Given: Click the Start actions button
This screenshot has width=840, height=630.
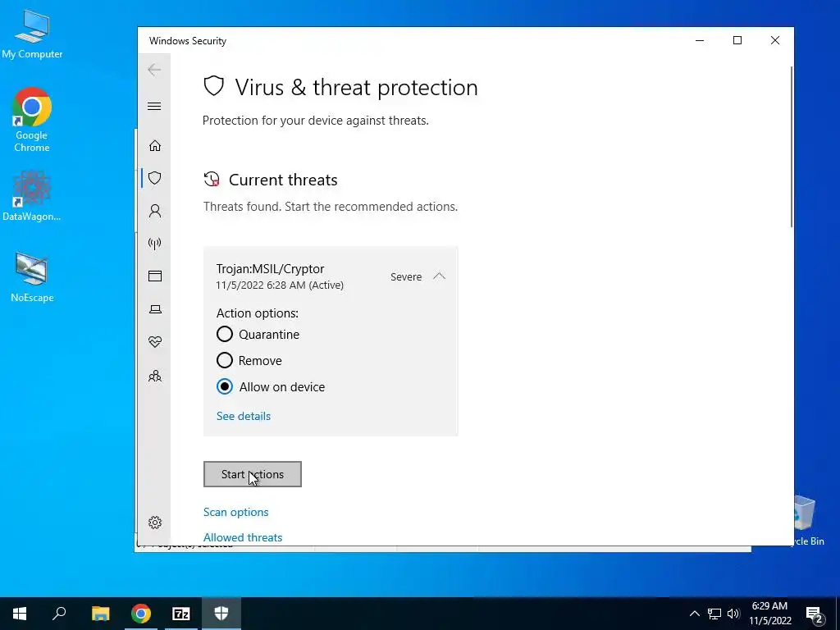Looking at the screenshot, I should click(253, 474).
